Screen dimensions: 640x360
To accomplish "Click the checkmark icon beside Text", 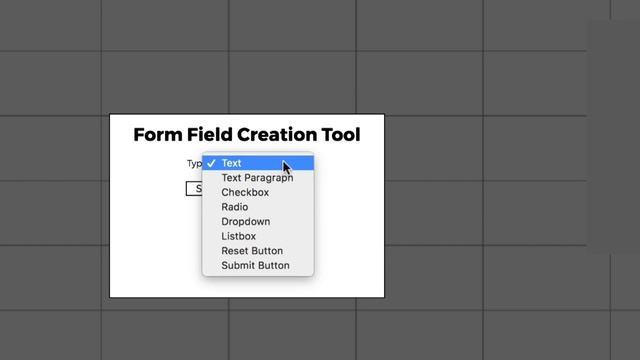I will point(211,163).
